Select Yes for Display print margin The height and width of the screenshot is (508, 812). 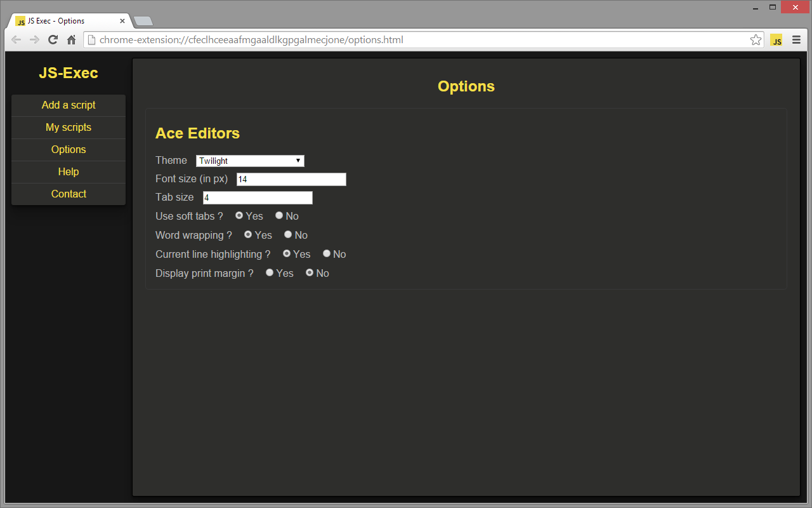[270, 272]
